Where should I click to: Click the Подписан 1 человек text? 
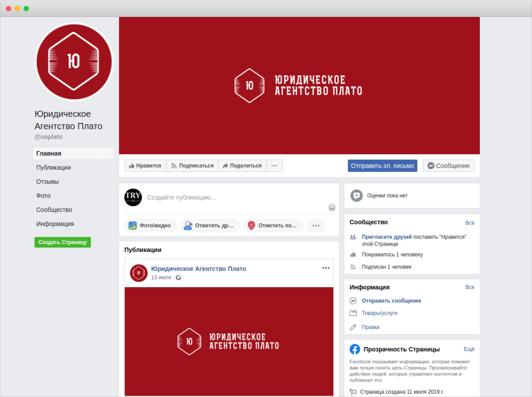(x=386, y=267)
